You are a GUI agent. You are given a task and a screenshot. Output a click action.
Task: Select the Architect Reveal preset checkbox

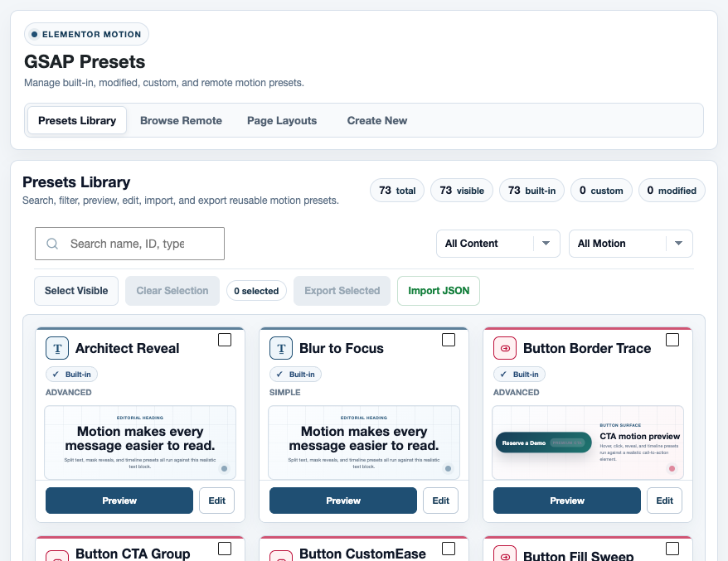click(x=225, y=340)
